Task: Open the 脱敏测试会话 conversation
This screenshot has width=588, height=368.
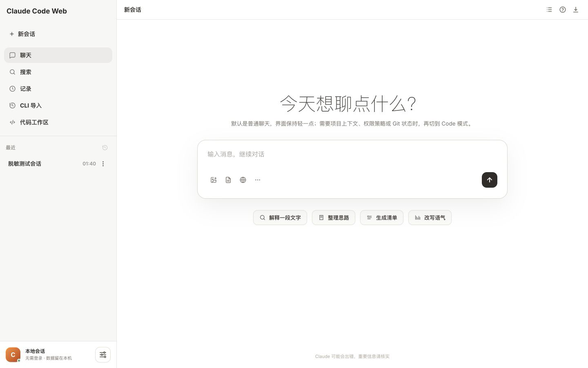Action: 58,164
